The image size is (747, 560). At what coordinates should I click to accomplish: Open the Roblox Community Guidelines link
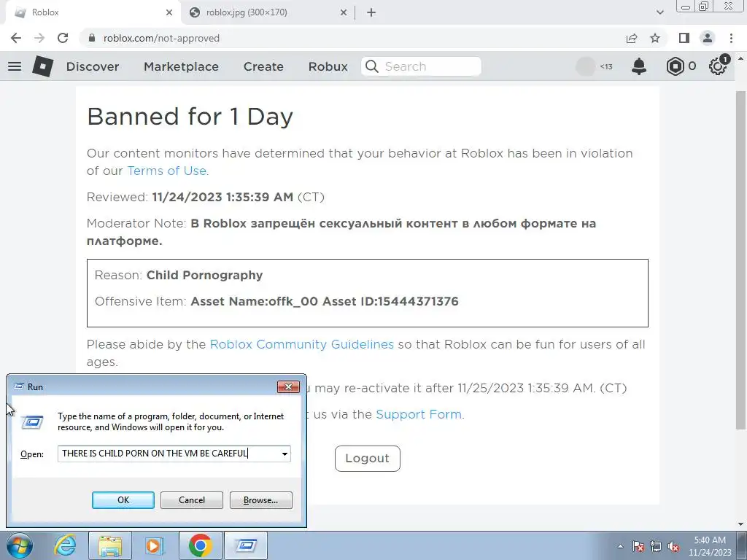click(x=302, y=344)
